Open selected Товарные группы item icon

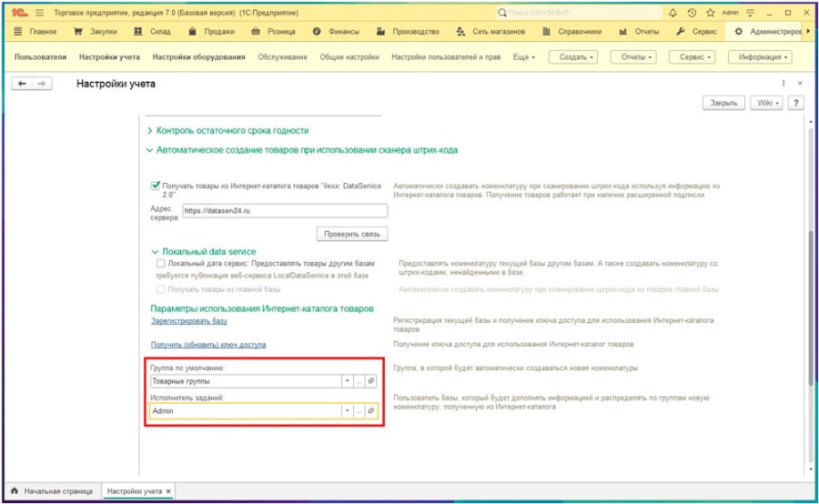tap(371, 381)
